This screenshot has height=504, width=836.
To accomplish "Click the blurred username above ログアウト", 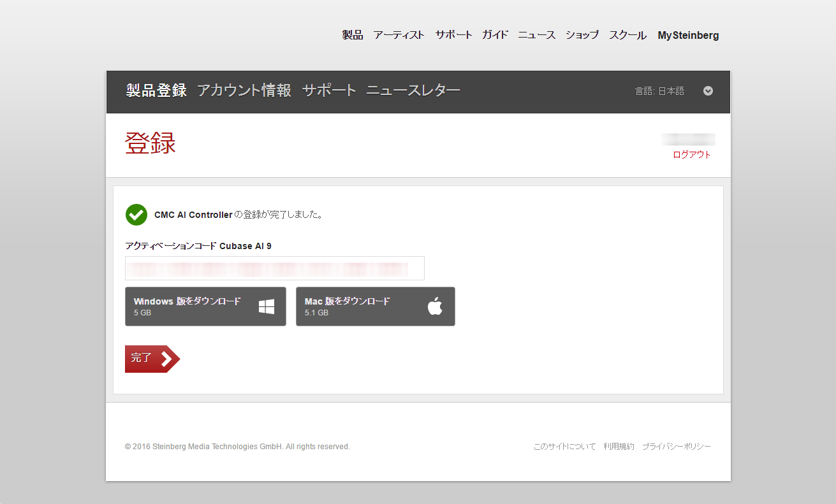I will click(688, 140).
